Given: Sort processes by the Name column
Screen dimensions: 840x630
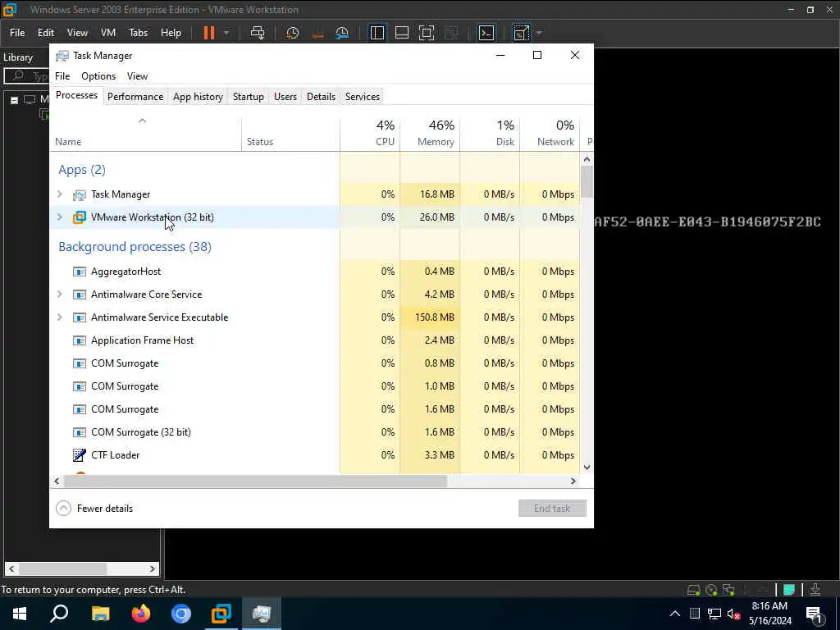Looking at the screenshot, I should [146, 134].
